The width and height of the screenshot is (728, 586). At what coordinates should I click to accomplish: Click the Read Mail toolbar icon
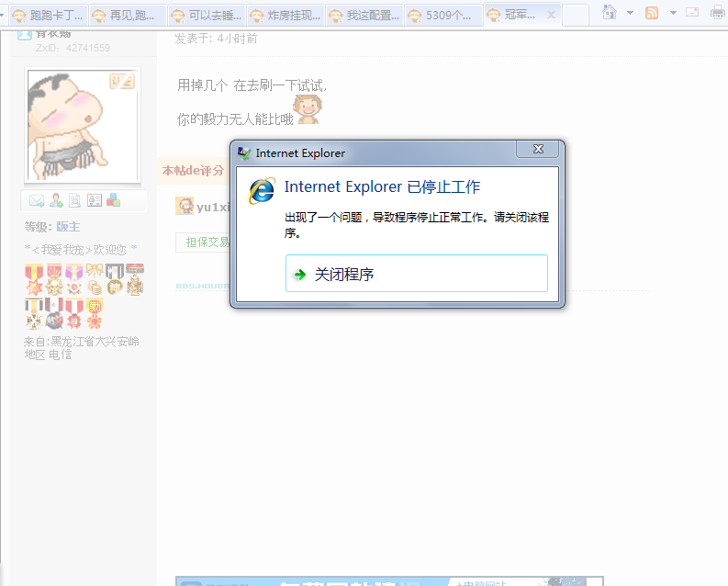click(x=692, y=13)
